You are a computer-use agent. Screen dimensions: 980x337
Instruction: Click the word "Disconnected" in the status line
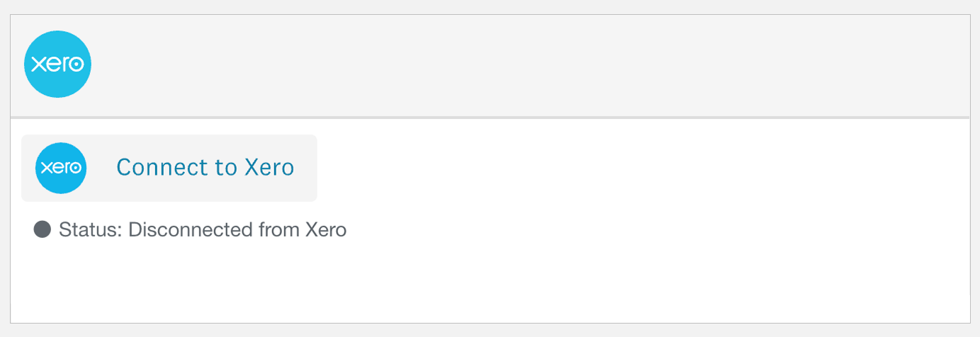186,230
